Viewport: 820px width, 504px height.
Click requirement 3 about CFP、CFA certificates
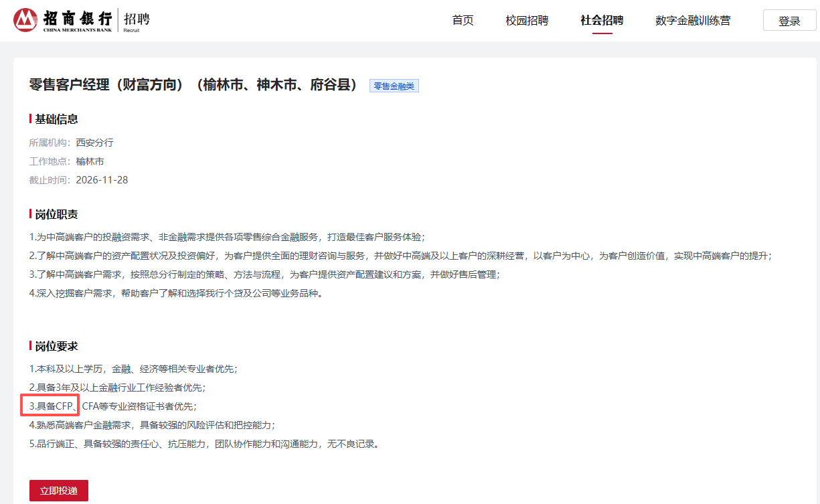click(113, 406)
